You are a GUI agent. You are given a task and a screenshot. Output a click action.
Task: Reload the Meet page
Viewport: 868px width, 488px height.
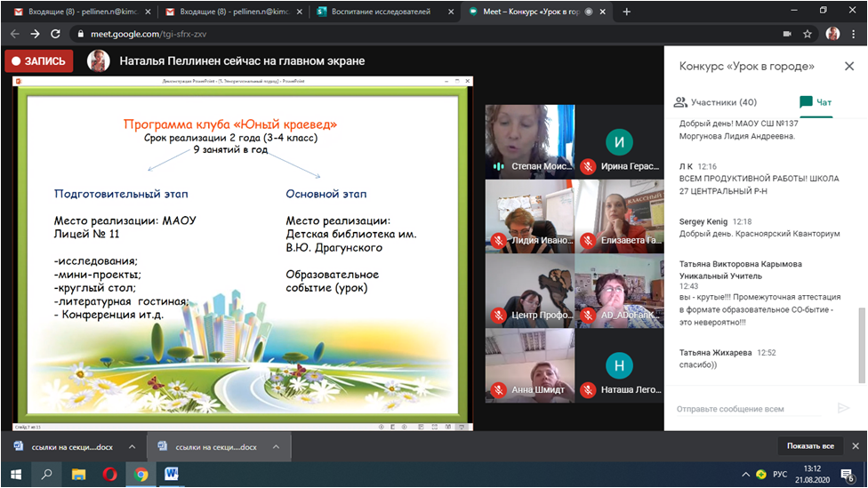click(x=55, y=34)
